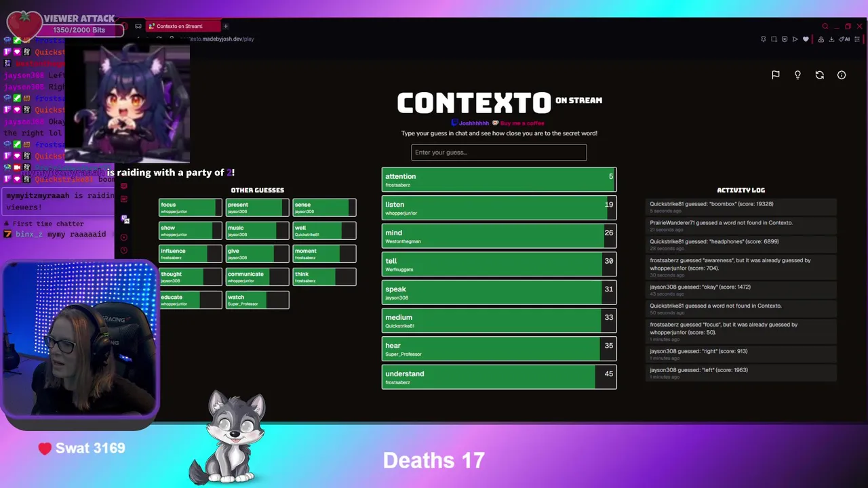This screenshot has width=868, height=488.
Task: Click the ACTIVITY LOG heading
Action: coord(741,190)
